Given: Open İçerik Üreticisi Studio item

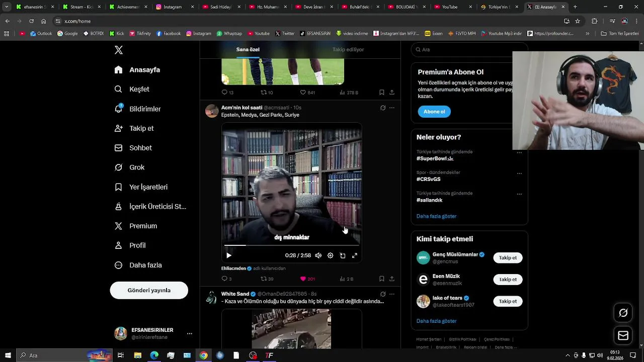Looking at the screenshot, I should [x=150, y=207].
